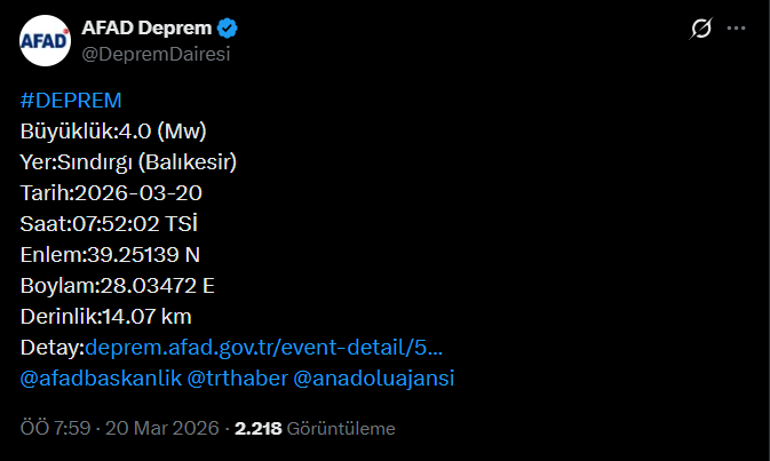Open the @DepremDairesi handle
Image resolution: width=770 pixels, height=461 pixels.
(156, 54)
